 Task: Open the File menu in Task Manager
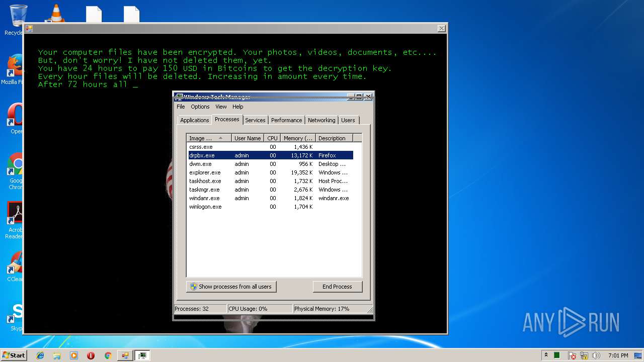tap(181, 107)
